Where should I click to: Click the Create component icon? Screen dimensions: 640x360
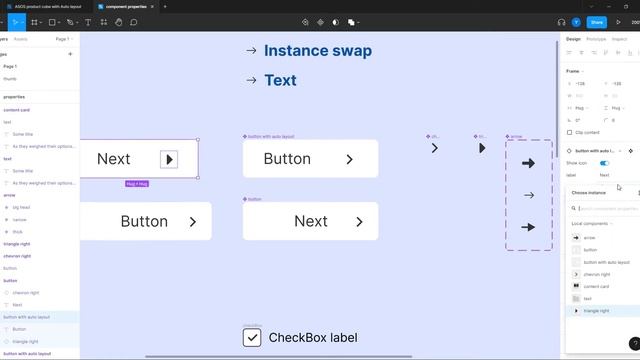click(x=320, y=22)
